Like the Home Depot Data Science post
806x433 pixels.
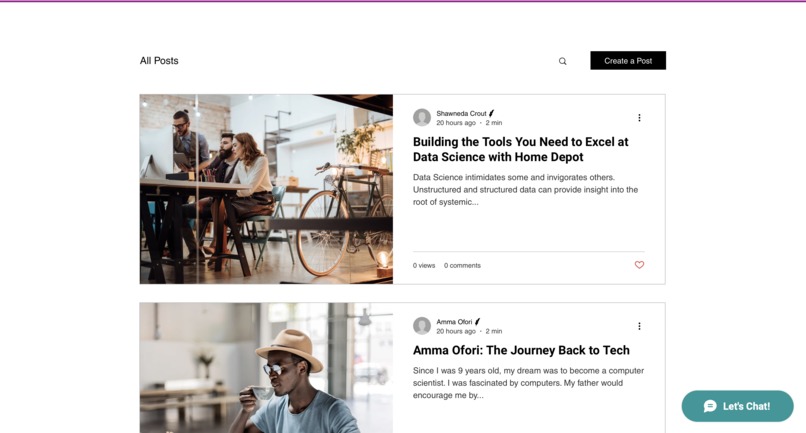pyautogui.click(x=639, y=265)
